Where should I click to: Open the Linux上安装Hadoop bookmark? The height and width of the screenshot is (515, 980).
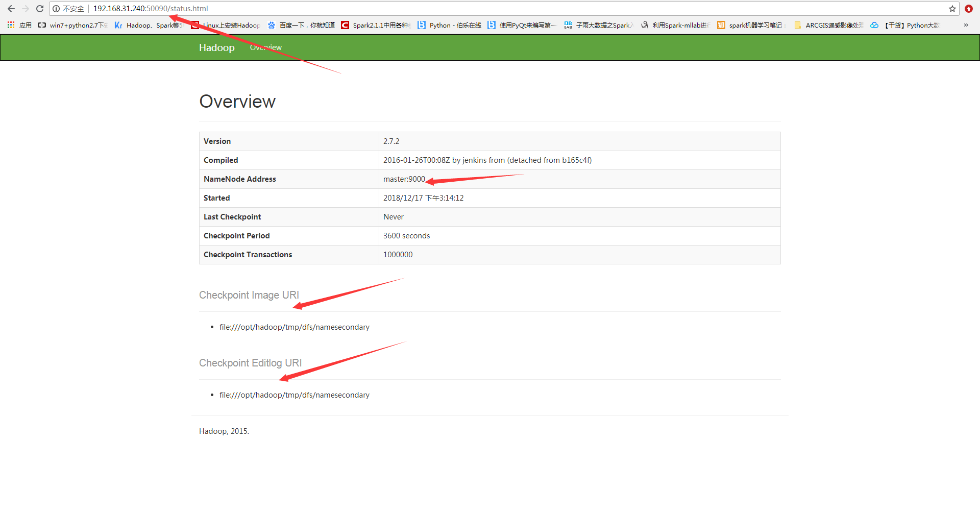click(x=226, y=25)
